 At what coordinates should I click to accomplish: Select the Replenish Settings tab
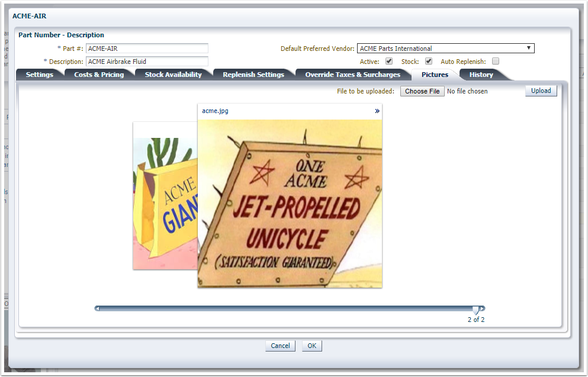pos(253,75)
